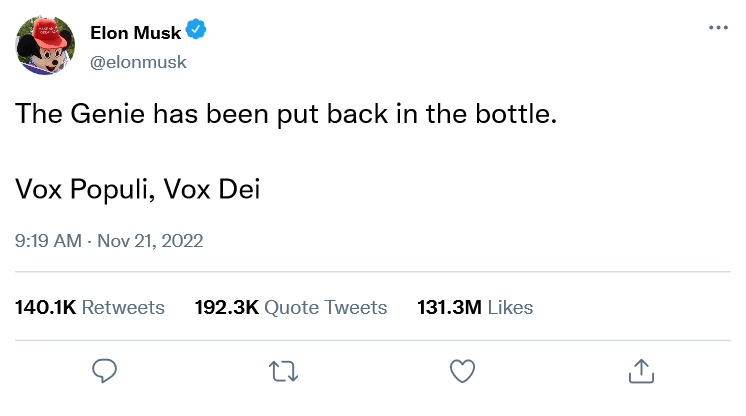The image size is (746, 416).
Task: Click the Nov 21, 2022 date
Action: 150,241
